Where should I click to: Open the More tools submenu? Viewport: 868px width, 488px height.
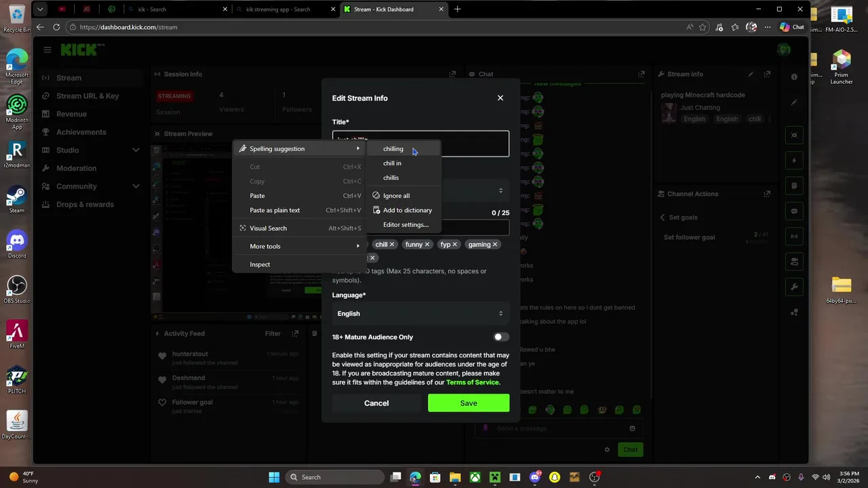pos(300,246)
